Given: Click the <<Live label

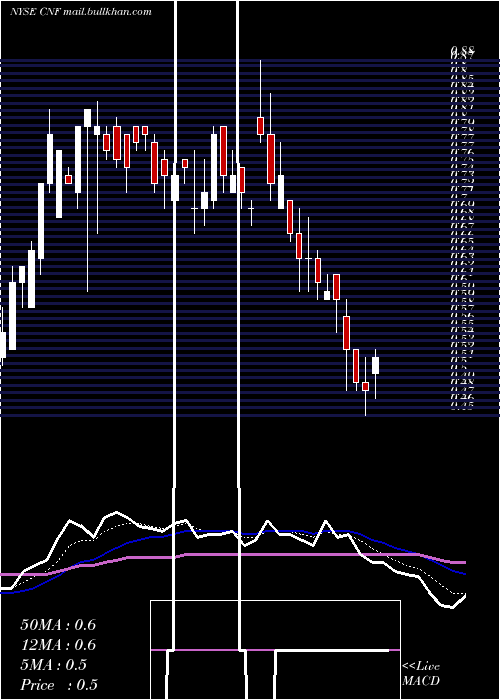Looking at the screenshot, I should coord(421,667).
